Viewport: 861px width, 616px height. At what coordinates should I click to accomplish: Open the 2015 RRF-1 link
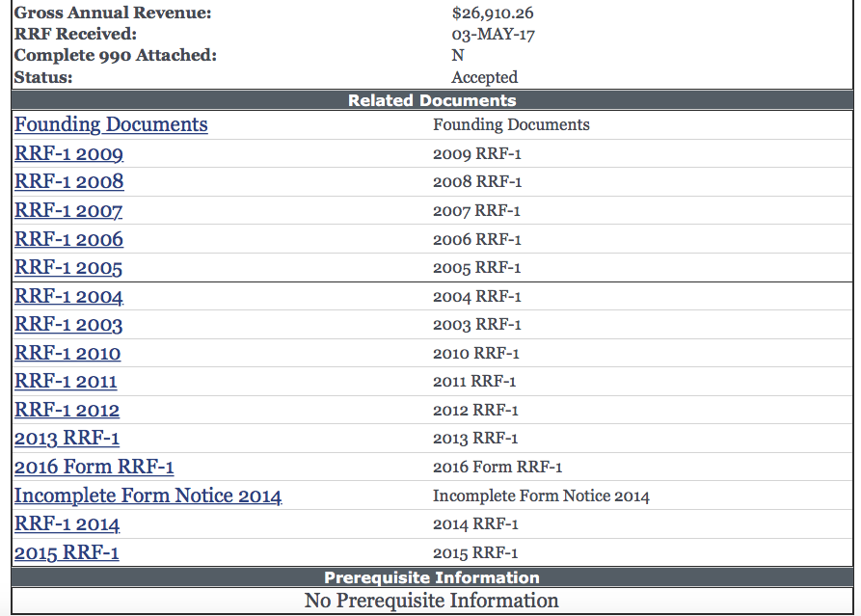(x=67, y=553)
